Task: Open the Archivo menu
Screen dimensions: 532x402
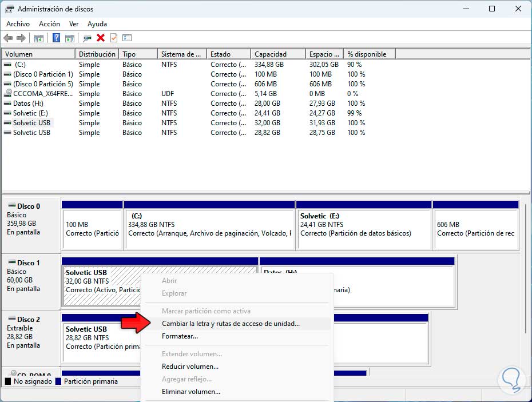Action: [x=18, y=24]
